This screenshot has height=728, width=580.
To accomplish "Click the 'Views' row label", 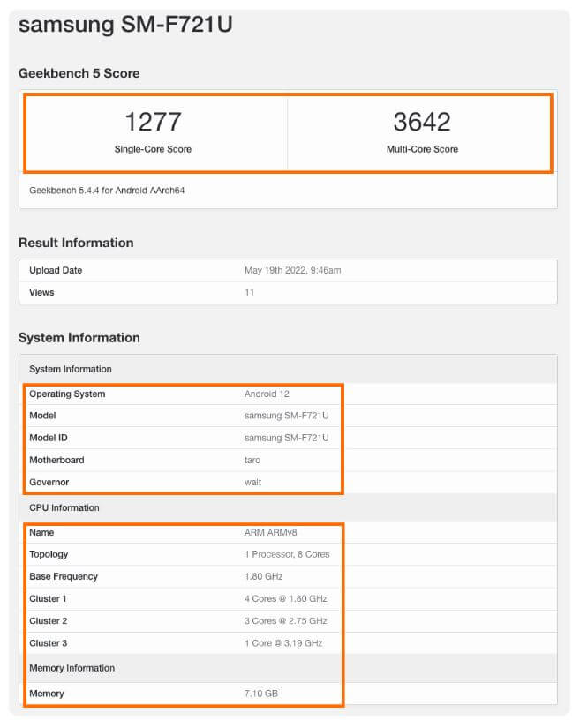I will point(41,292).
